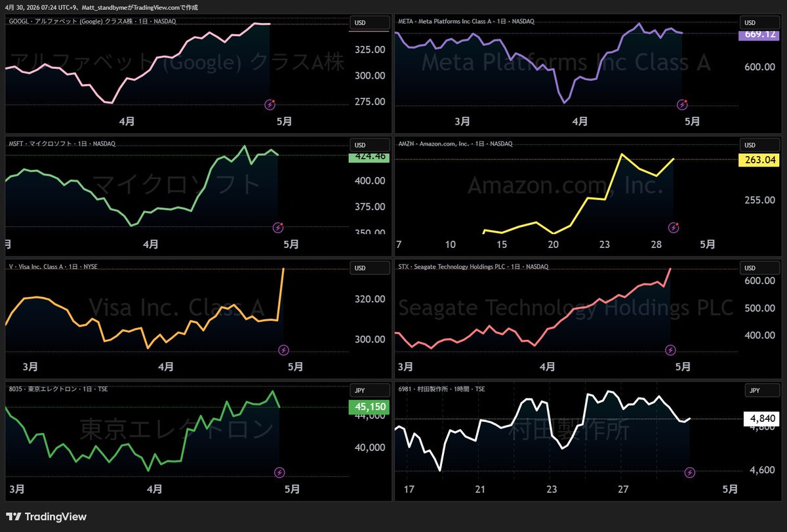Click the AMZN Amazon.com chart title legend
787x532 pixels.
point(455,143)
